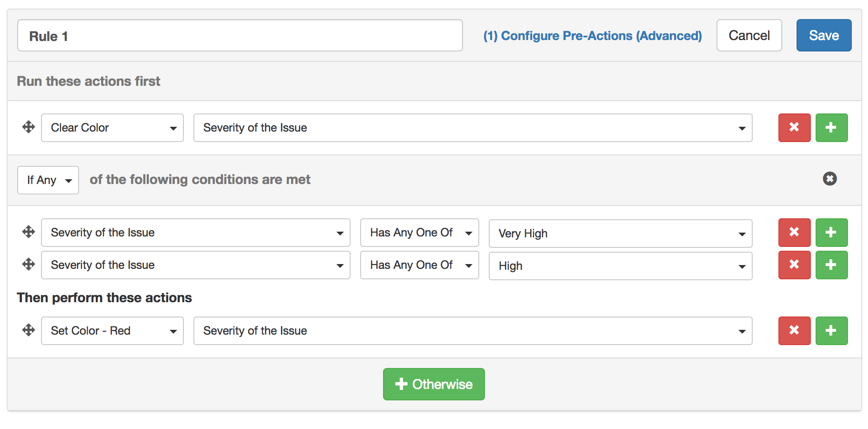Delete the Set Color - Red action
The width and height of the screenshot is (868, 429).
coord(794,331)
